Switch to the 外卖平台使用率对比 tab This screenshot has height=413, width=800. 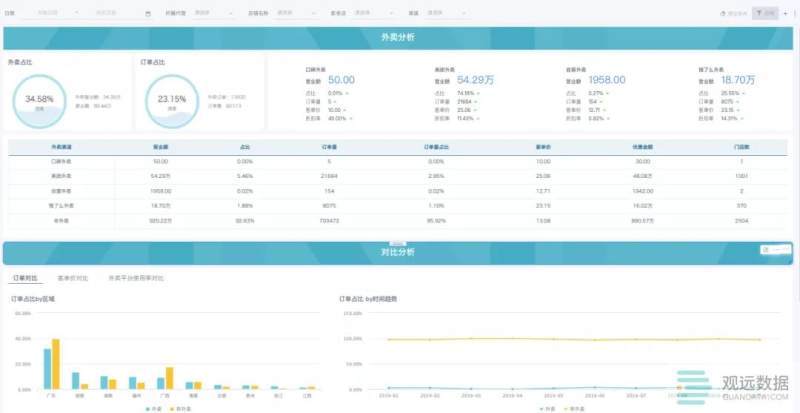pos(136,277)
